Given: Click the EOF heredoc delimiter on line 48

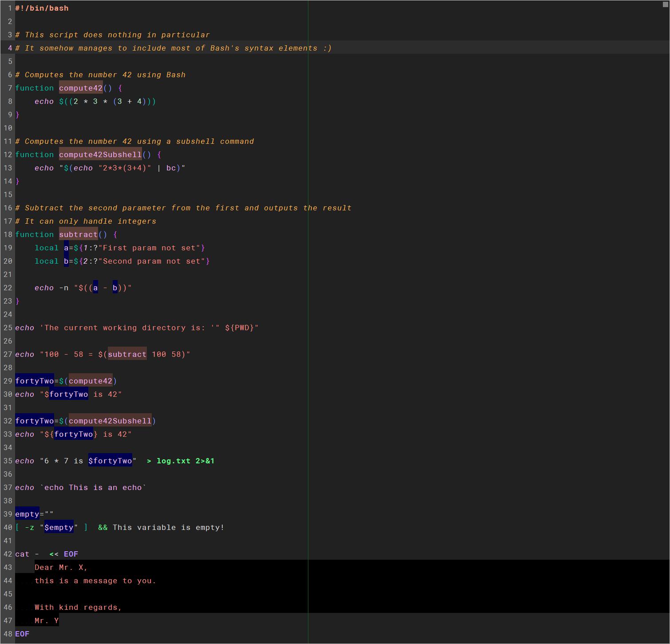Looking at the screenshot, I should [x=22, y=634].
